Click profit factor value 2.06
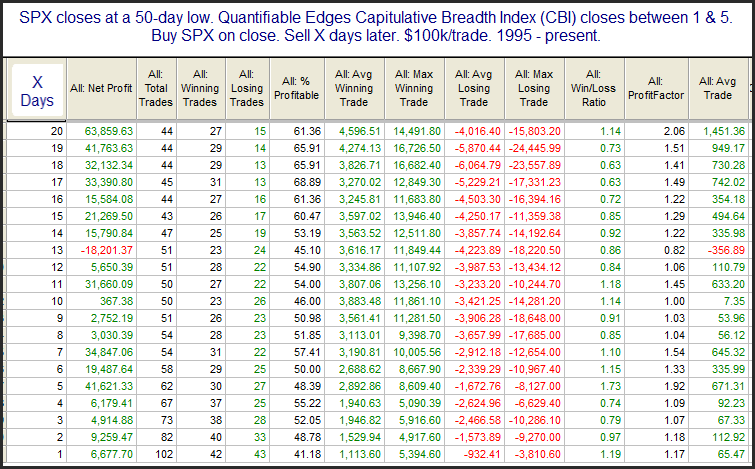This screenshot has height=469, width=755. tap(674, 131)
